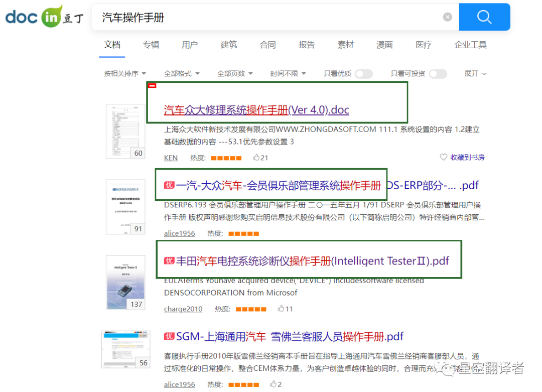Click the 丰田 document preview thumbnail
Viewport: 542px width, 392px height.
[x=125, y=282]
